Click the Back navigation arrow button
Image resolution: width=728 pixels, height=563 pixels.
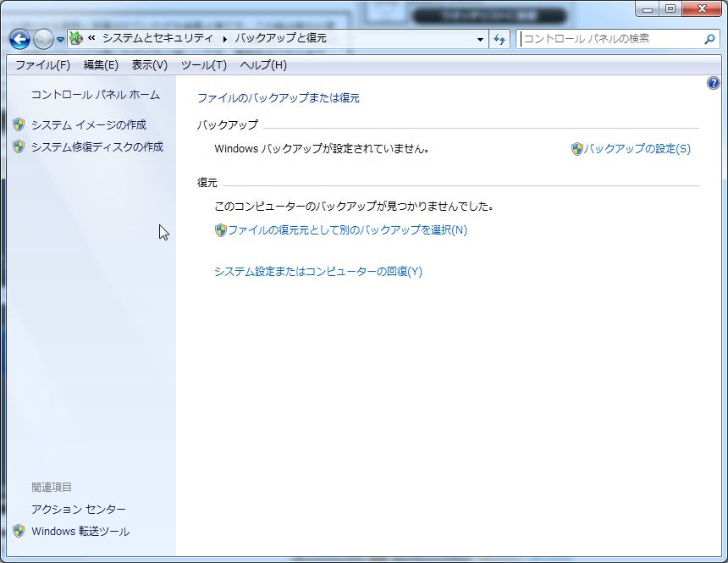(19, 40)
